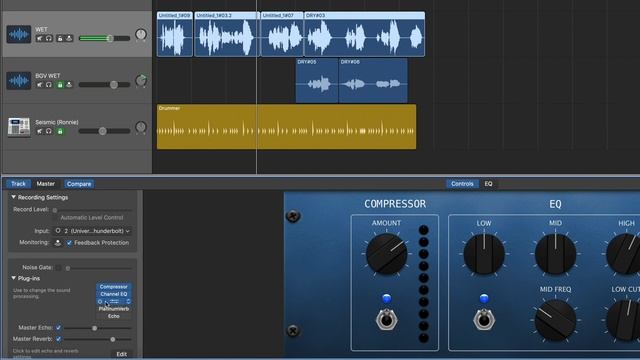Click the BGV WET pan knob
This screenshot has height=360, width=640.
point(141,81)
